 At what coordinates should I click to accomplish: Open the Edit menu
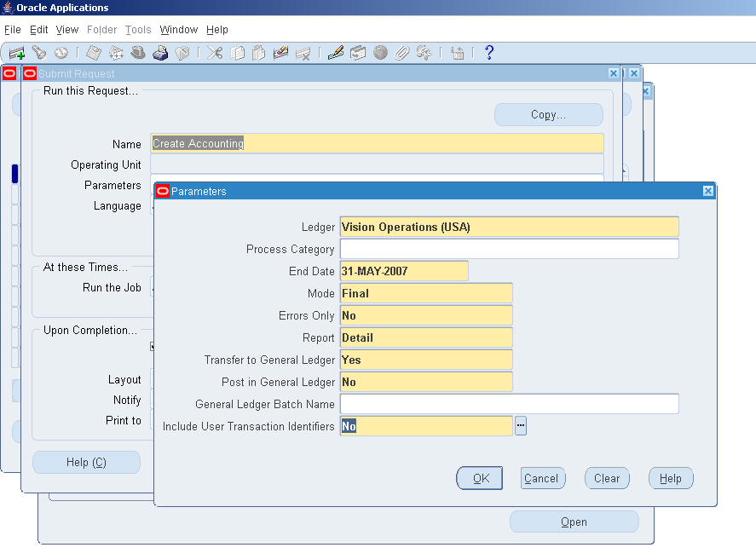pyautogui.click(x=39, y=30)
